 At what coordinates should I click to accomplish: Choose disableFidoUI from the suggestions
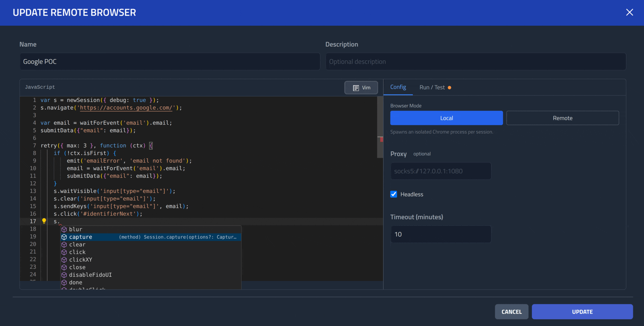point(151,275)
